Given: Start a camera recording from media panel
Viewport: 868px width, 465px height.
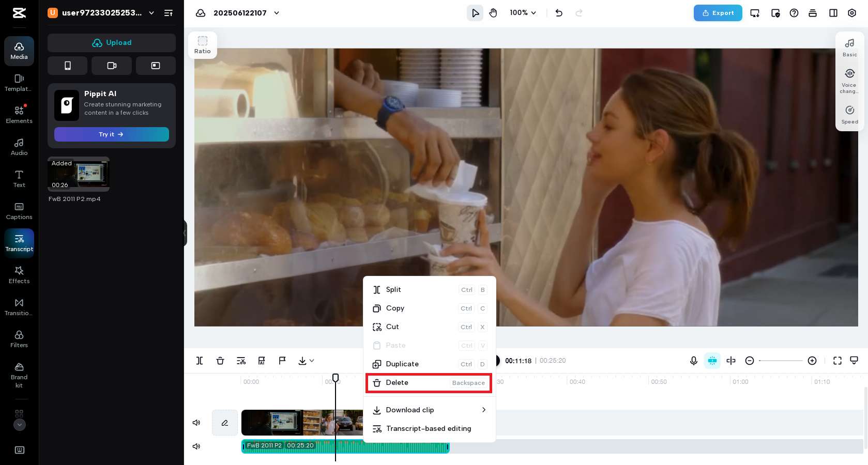Looking at the screenshot, I should [112, 66].
